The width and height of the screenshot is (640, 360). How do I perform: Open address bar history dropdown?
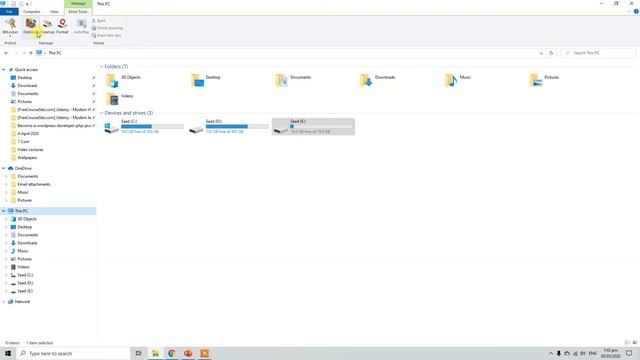[x=541, y=53]
